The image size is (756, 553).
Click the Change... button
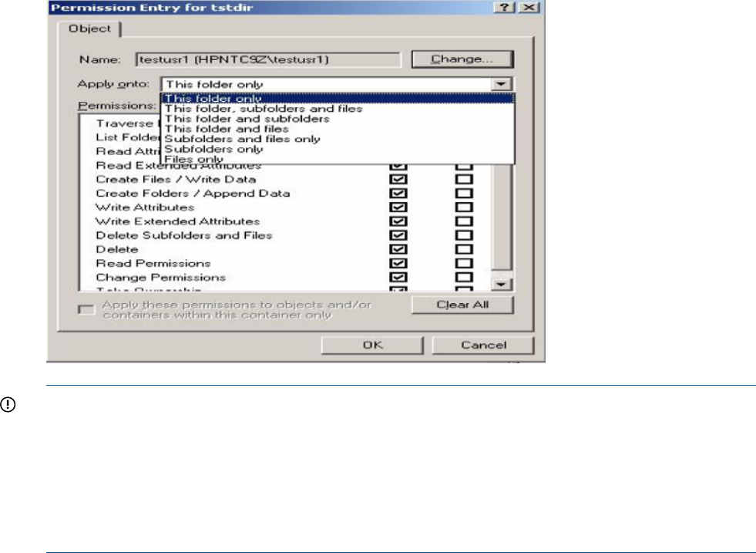click(462, 59)
